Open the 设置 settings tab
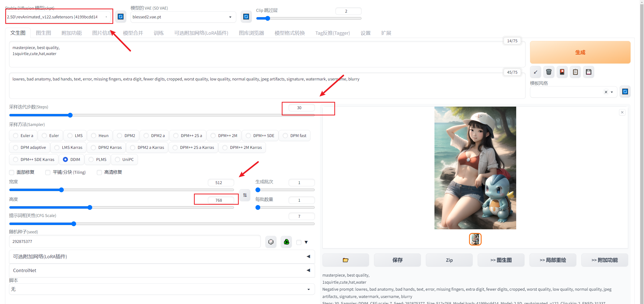The image size is (644, 304). pos(366,33)
